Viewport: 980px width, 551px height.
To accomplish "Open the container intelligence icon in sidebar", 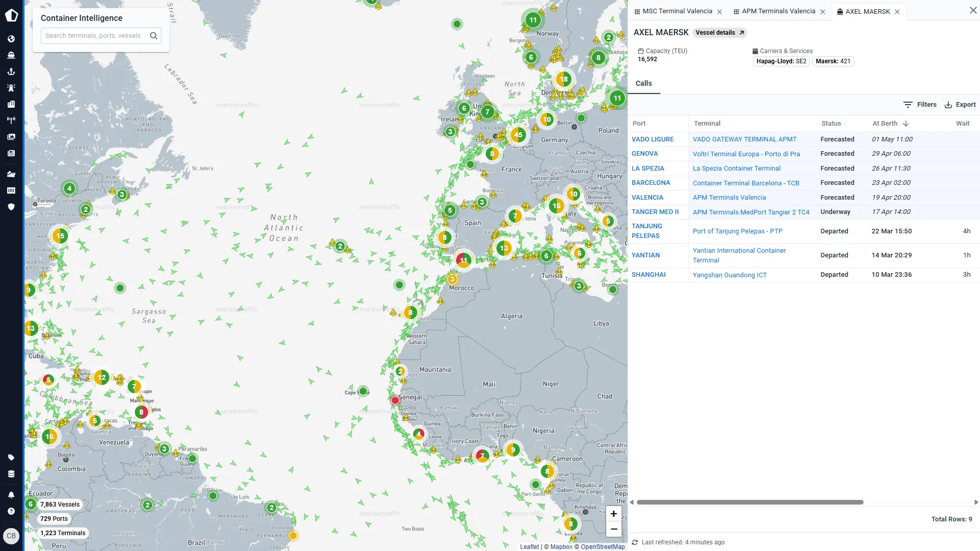I will [11, 190].
